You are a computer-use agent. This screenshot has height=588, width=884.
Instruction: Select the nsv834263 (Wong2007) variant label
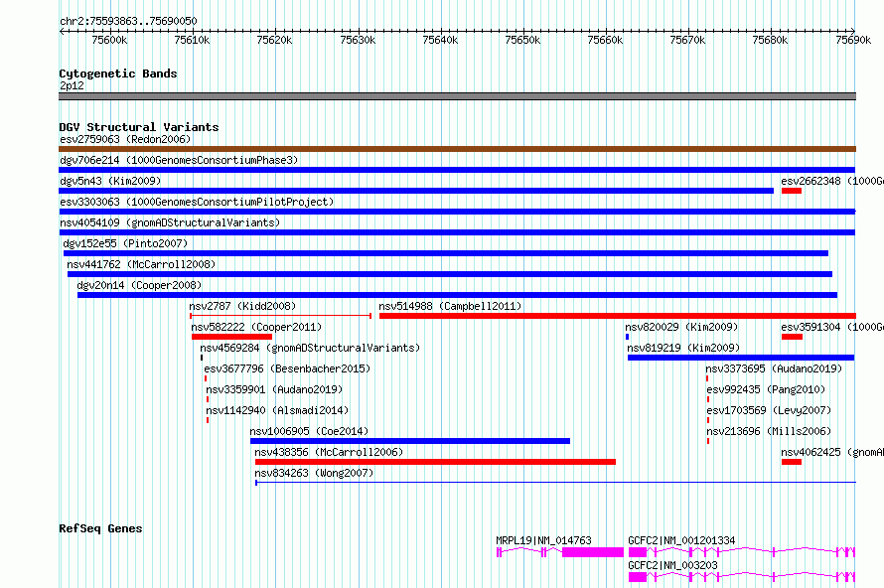(314, 473)
